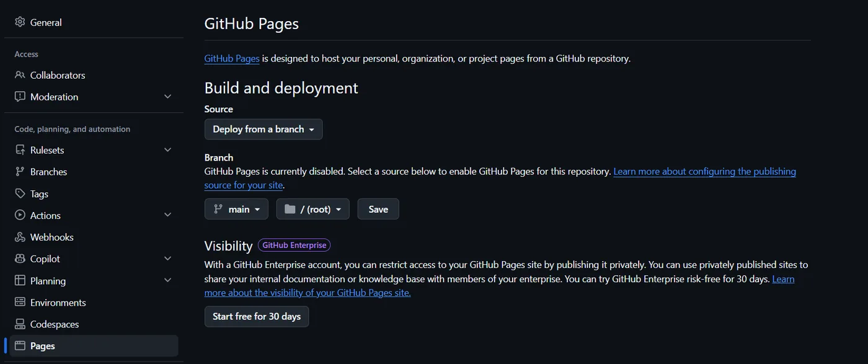Viewport: 868px width, 364px height.
Task: Click the Planning table icon
Action: coord(20,280)
